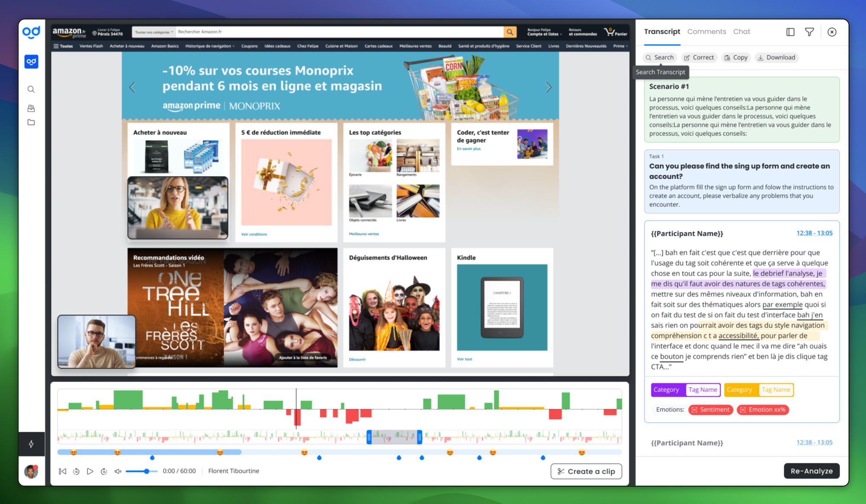Expand Compte et listes menu
The width and height of the screenshot is (866, 504).
point(544,32)
